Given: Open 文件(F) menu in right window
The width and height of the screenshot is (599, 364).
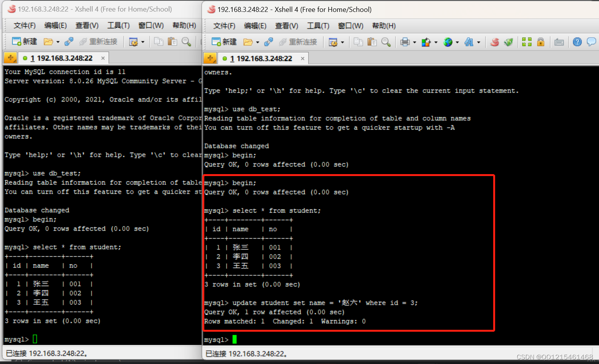Looking at the screenshot, I should (x=224, y=26).
